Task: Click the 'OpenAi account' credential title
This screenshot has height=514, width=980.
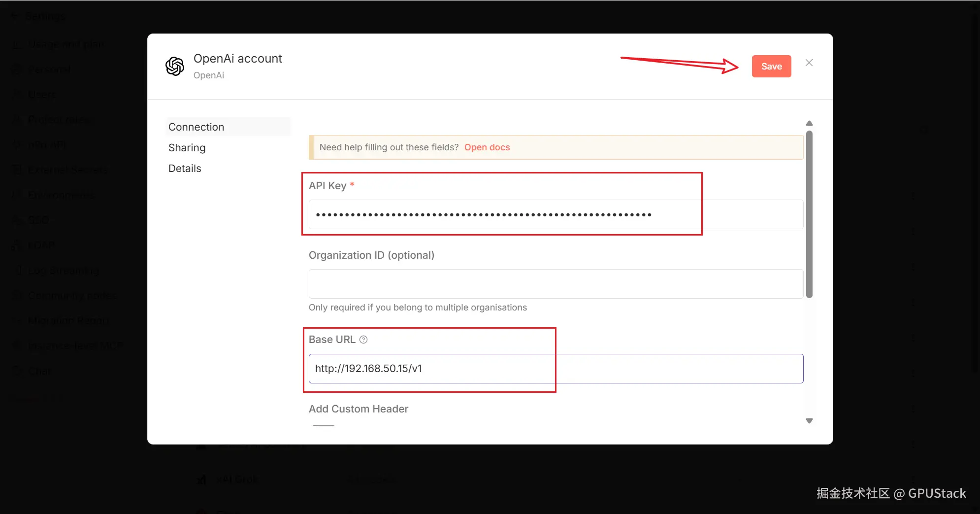Action: click(238, 59)
